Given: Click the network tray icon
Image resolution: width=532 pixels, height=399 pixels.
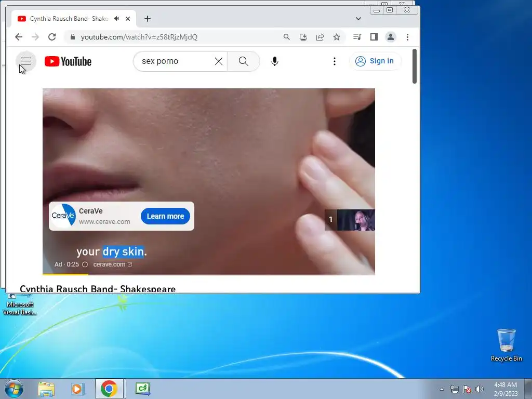Looking at the screenshot, I should coord(454,389).
